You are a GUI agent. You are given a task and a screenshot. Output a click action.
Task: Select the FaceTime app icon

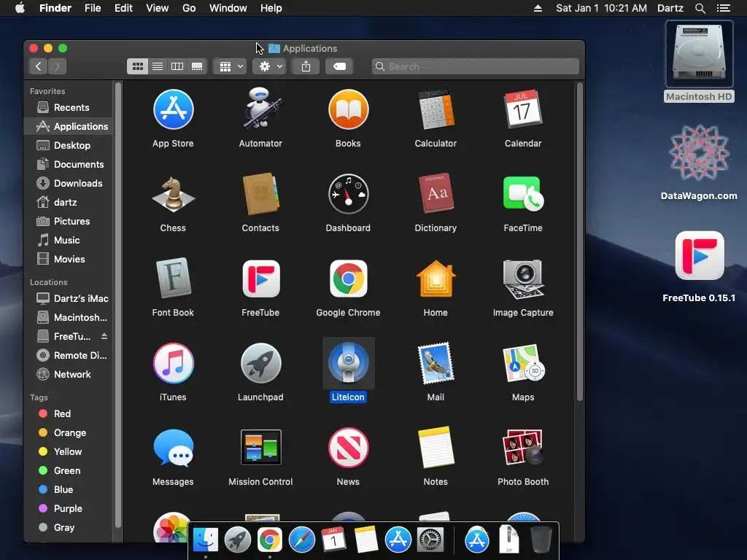[x=522, y=193]
